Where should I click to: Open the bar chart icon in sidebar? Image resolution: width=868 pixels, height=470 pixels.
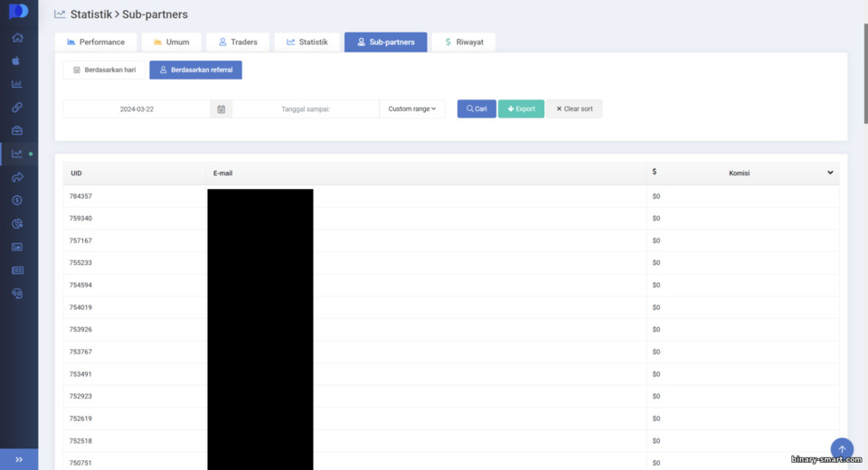(17, 84)
